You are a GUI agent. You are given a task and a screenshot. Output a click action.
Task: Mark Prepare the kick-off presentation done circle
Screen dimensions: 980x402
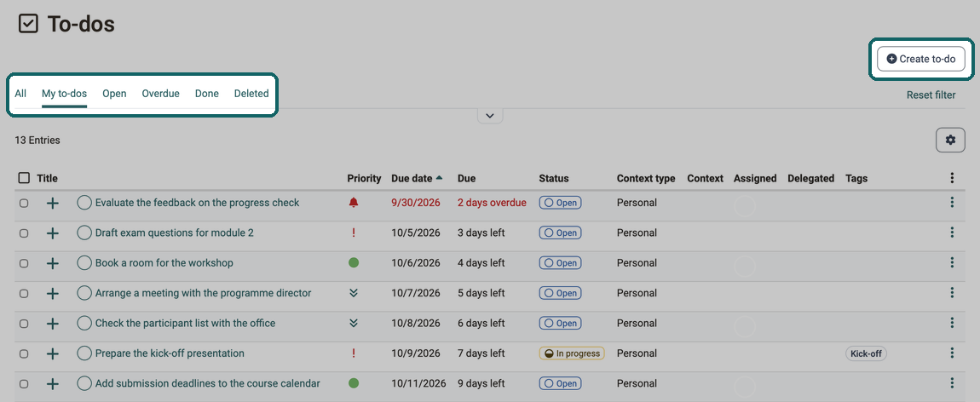84,353
